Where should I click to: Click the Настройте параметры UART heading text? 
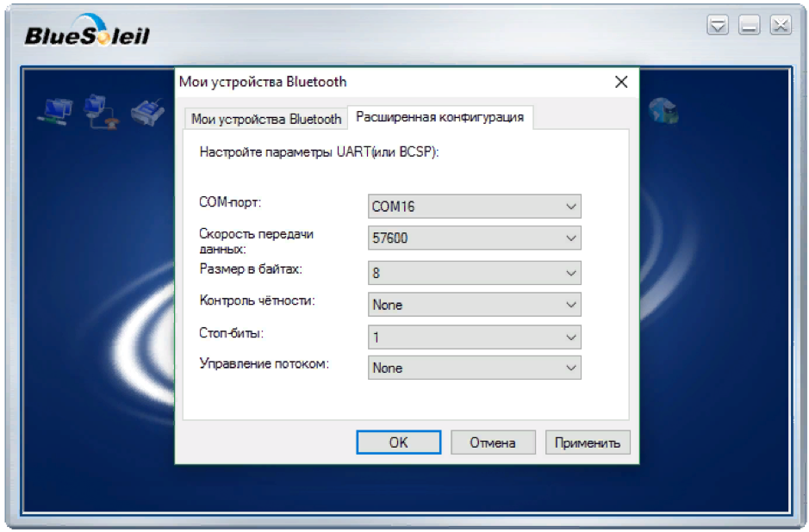point(319,152)
